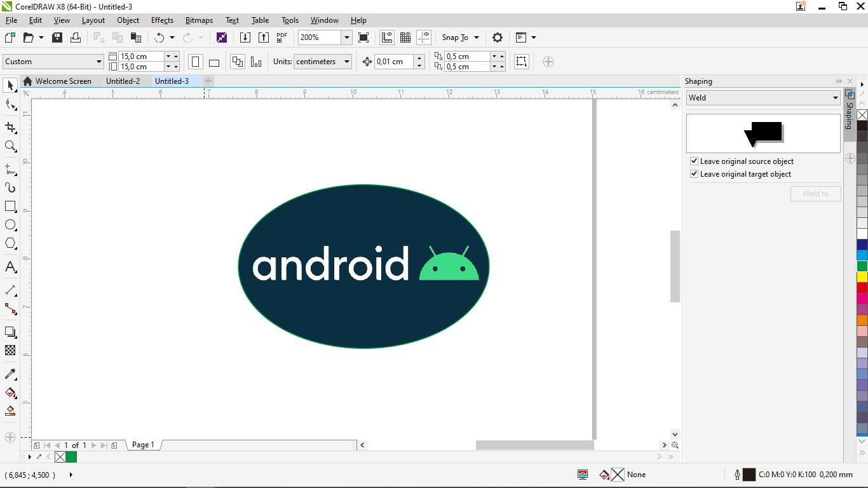This screenshot has height=488, width=868.
Task: Uncheck Leave original target object
Action: pos(694,173)
